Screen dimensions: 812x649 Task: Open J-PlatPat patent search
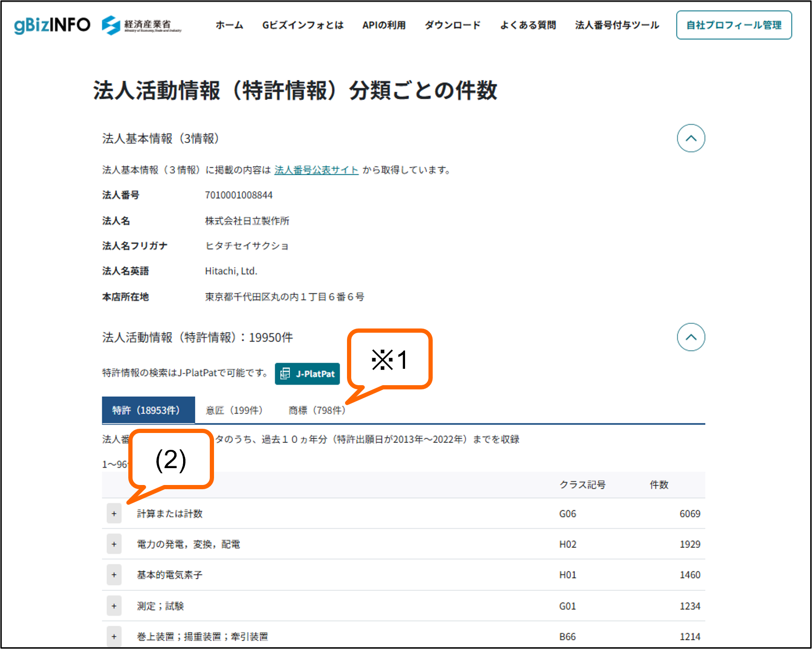tap(308, 373)
